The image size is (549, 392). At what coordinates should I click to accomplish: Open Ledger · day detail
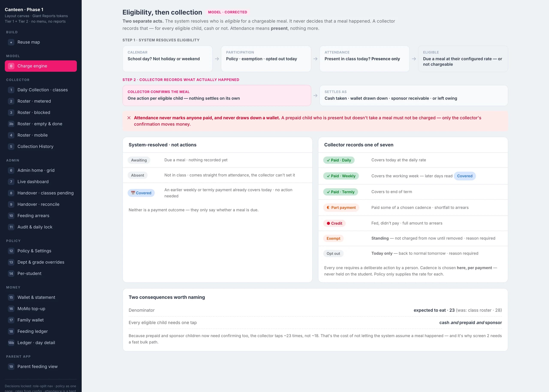tap(41, 343)
